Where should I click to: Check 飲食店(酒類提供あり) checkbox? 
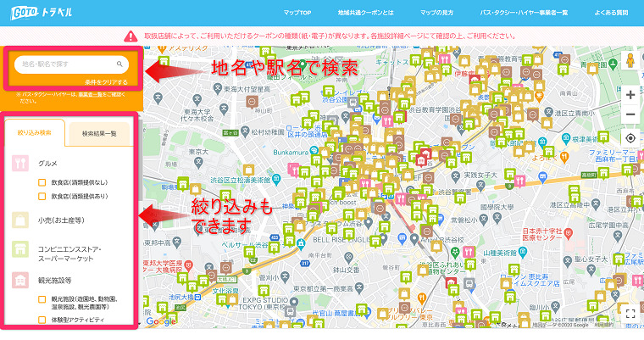[x=42, y=197]
